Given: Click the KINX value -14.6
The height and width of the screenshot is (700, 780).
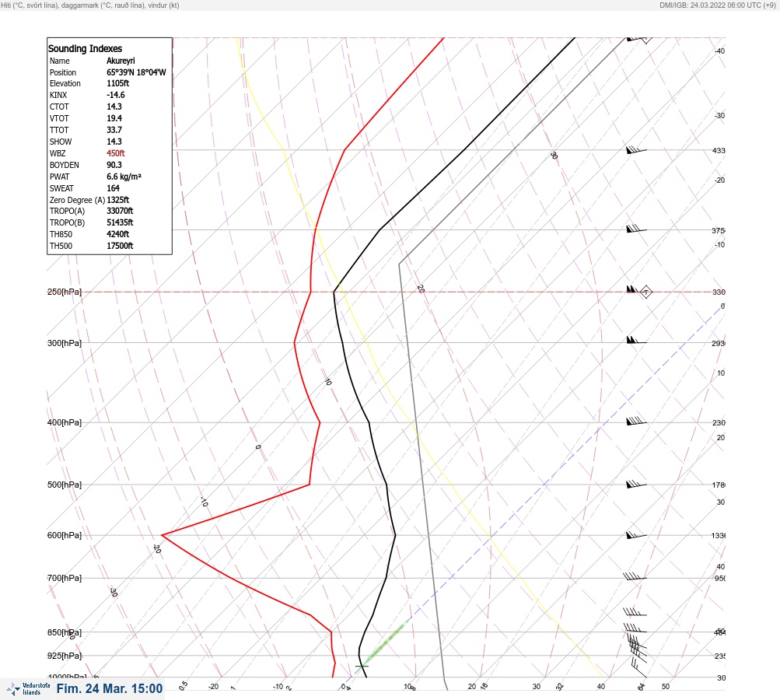Looking at the screenshot, I should tap(115, 95).
